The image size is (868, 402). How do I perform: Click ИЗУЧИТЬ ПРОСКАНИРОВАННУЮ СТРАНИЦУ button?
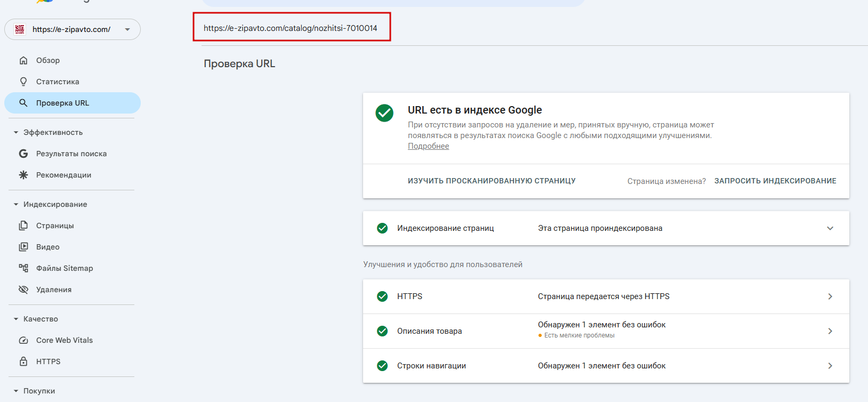click(491, 181)
